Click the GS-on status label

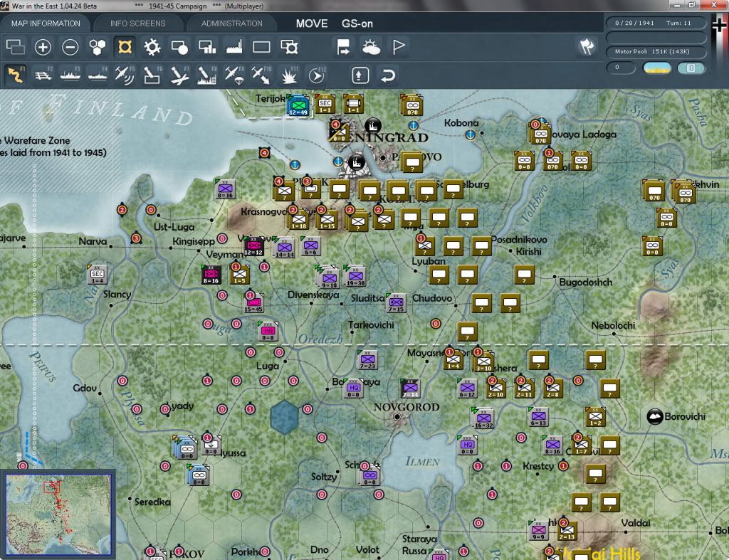[x=357, y=23]
